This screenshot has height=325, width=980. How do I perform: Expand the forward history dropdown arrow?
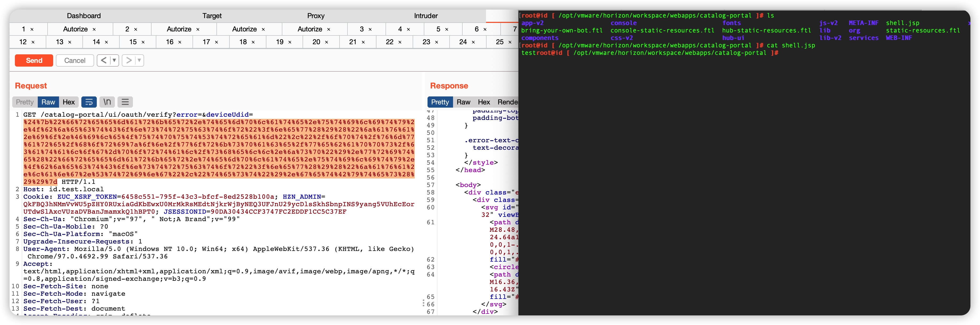tap(139, 60)
